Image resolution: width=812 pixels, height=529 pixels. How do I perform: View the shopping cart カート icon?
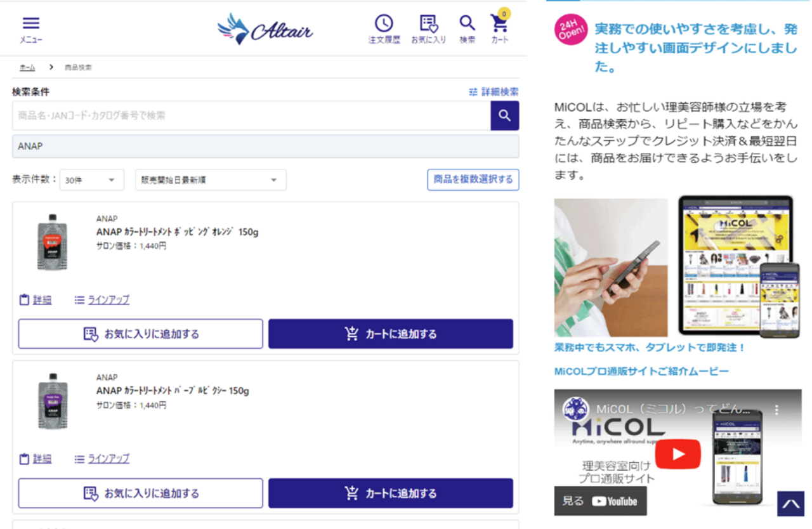[499, 27]
